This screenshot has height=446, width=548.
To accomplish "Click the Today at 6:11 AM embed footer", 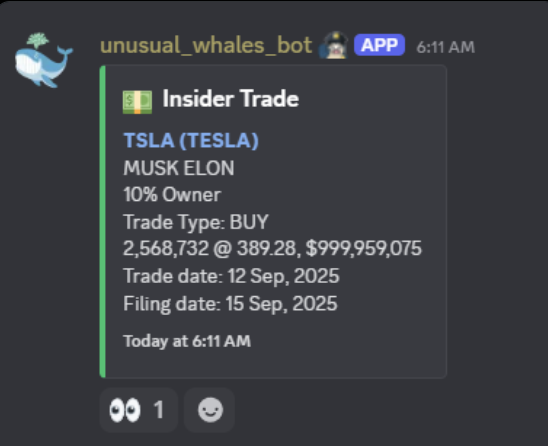I will coord(187,341).
